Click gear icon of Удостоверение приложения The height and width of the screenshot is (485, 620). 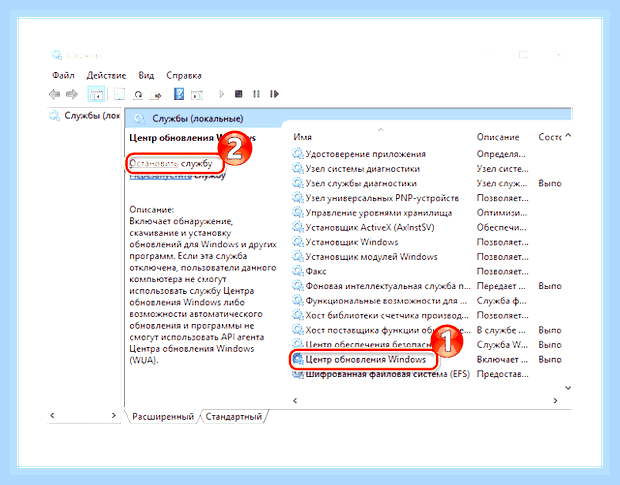tap(298, 154)
